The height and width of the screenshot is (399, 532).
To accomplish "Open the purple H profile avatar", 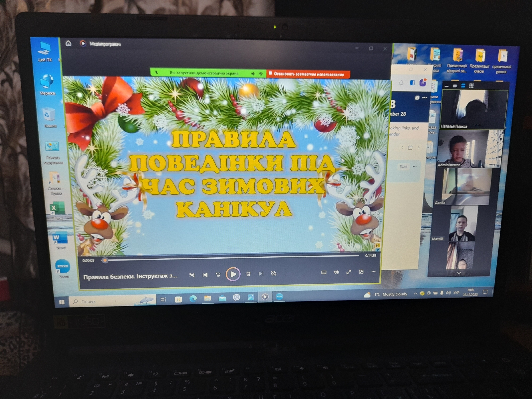I will tap(423, 82).
